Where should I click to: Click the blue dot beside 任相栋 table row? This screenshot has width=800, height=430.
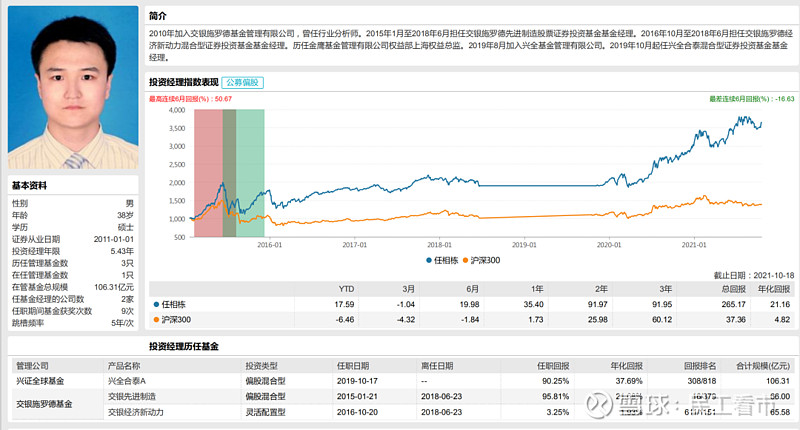(x=157, y=305)
